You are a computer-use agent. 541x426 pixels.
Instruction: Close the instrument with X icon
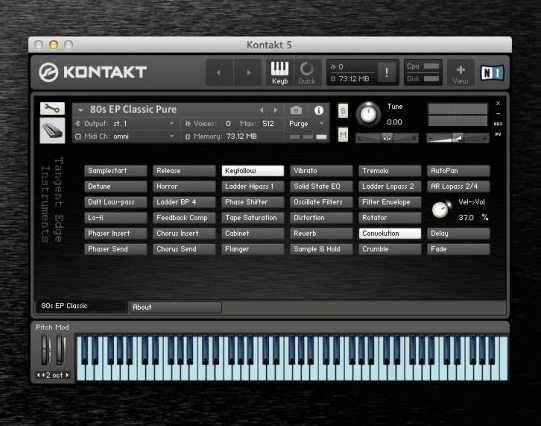click(498, 103)
